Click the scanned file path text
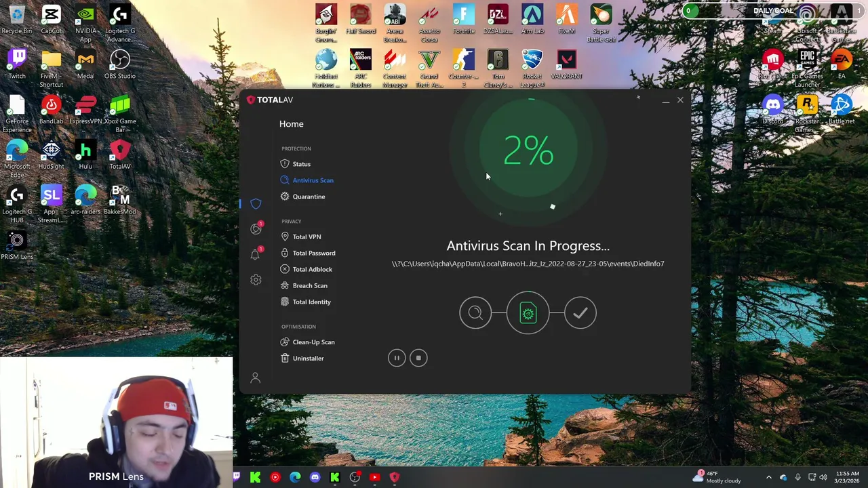 (528, 264)
